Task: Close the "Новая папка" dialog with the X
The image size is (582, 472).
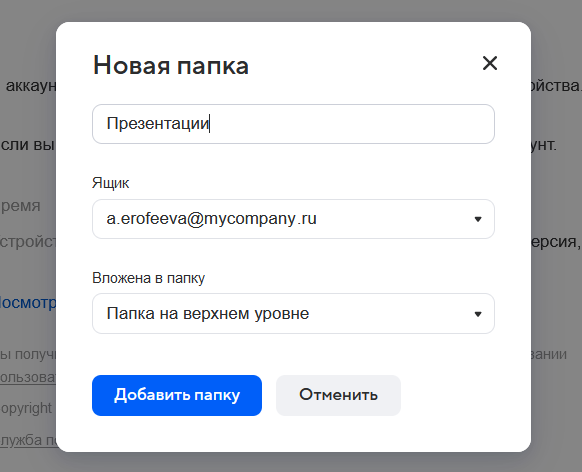Action: (490, 63)
